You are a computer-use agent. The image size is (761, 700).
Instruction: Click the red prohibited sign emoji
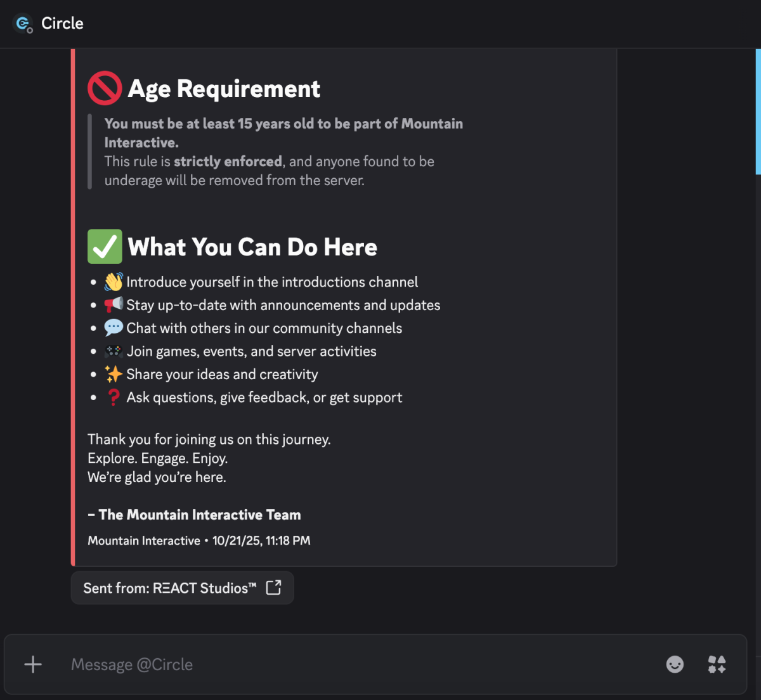point(105,88)
